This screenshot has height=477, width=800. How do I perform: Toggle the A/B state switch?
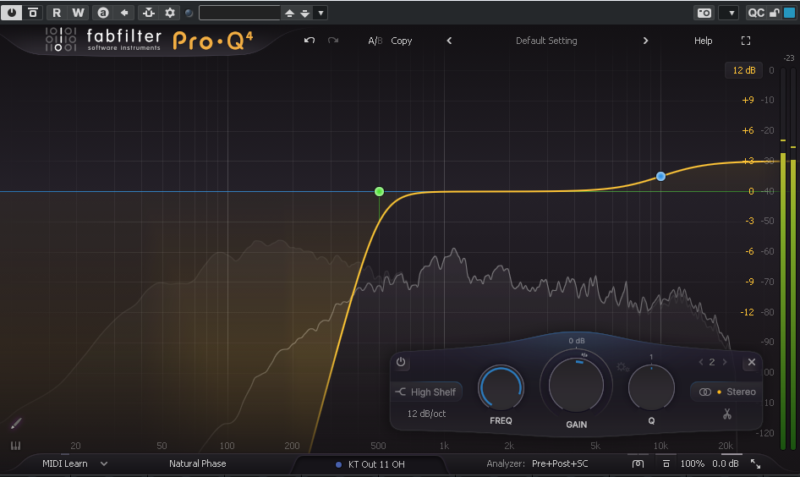[374, 41]
